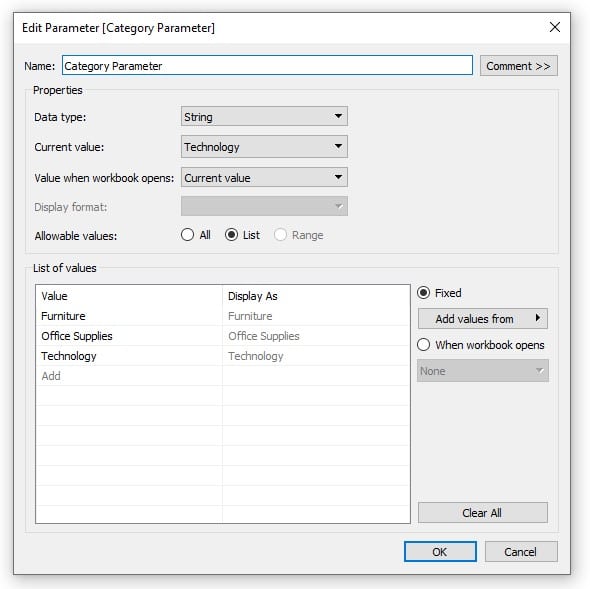Click the Cancel button
This screenshot has height=589, width=590.
tap(521, 552)
